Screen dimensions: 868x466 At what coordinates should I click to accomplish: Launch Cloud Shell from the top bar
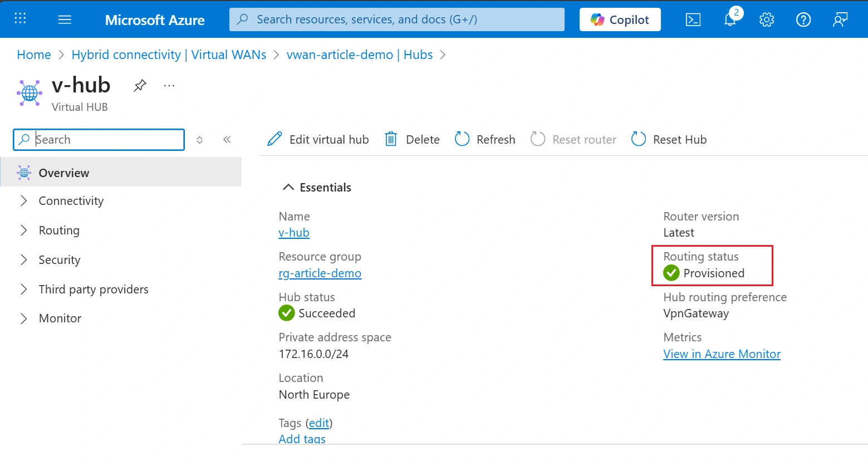(x=693, y=19)
